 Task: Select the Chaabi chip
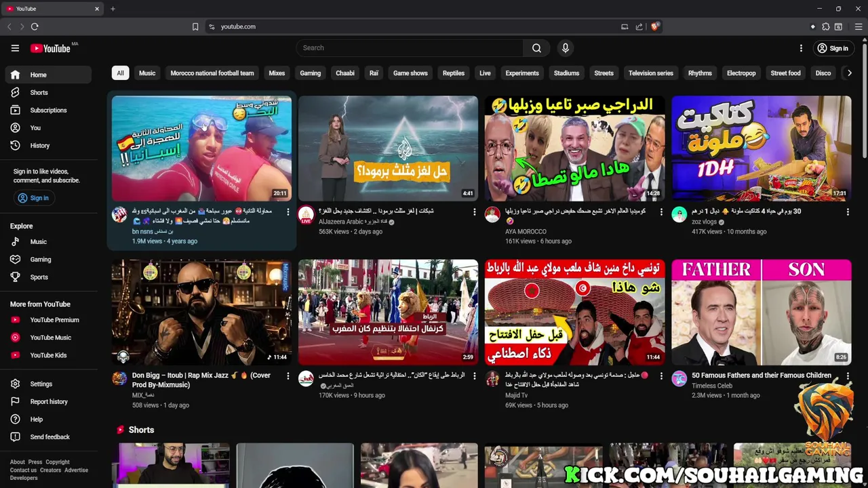[x=345, y=73]
